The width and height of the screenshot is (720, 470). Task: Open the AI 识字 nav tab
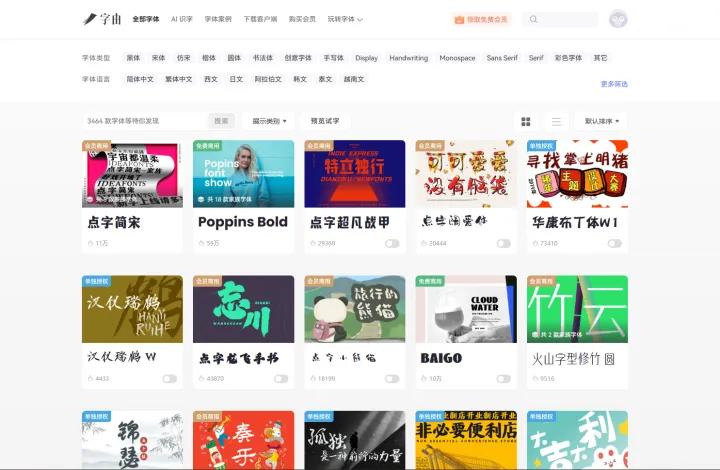(x=182, y=19)
